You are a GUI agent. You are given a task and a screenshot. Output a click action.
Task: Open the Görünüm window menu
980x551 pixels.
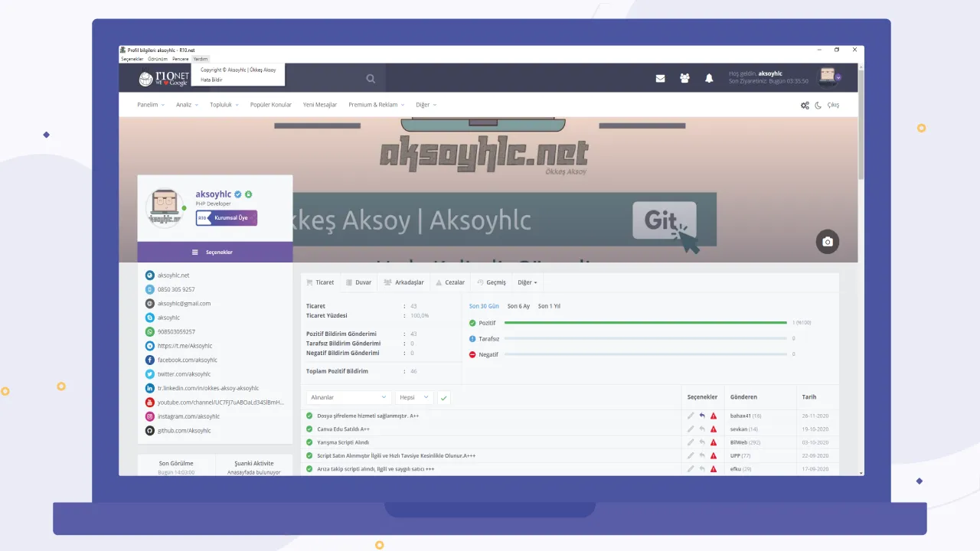pos(158,59)
